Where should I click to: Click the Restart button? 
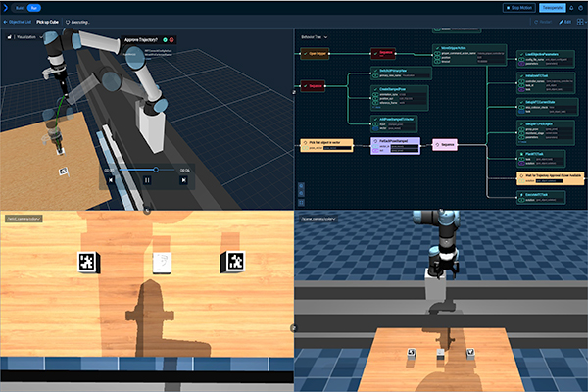click(543, 22)
